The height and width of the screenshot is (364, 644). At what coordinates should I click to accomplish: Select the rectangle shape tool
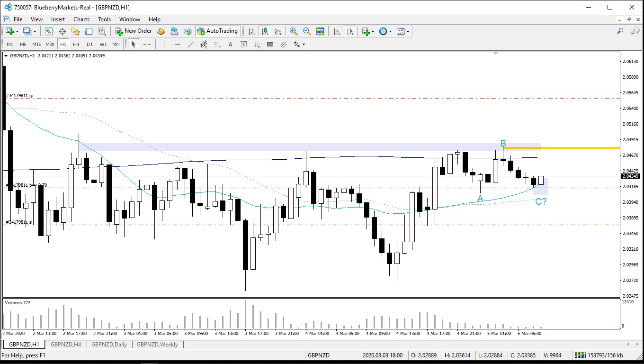(270, 44)
